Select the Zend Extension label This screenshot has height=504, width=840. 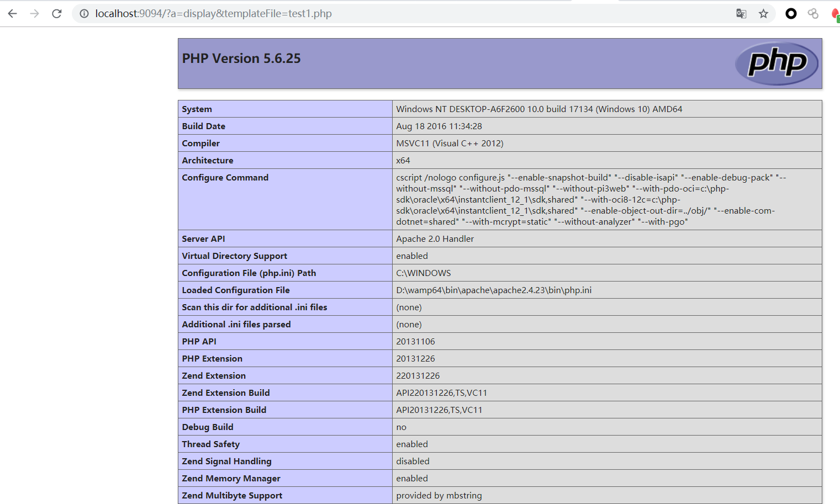click(x=214, y=376)
